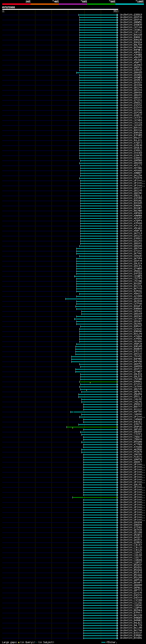
Task: Open hit UniRef100_C5XYW6
Action: pos(131,281)
